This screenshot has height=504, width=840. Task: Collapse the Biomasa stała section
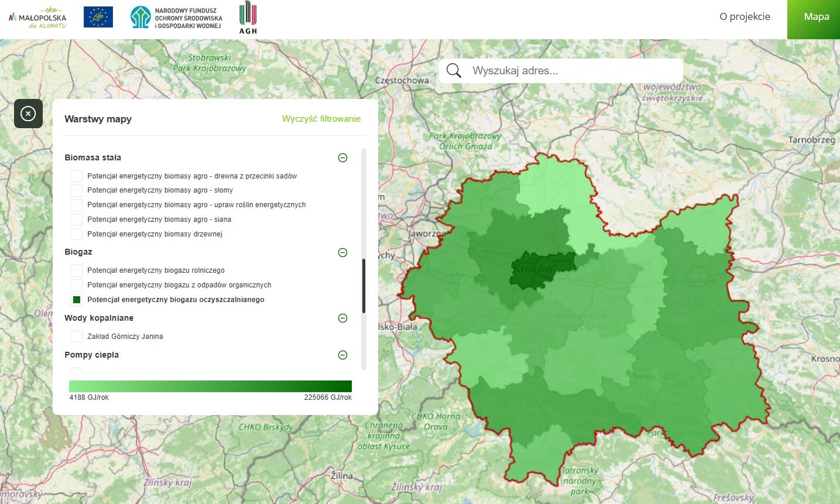pyautogui.click(x=343, y=157)
